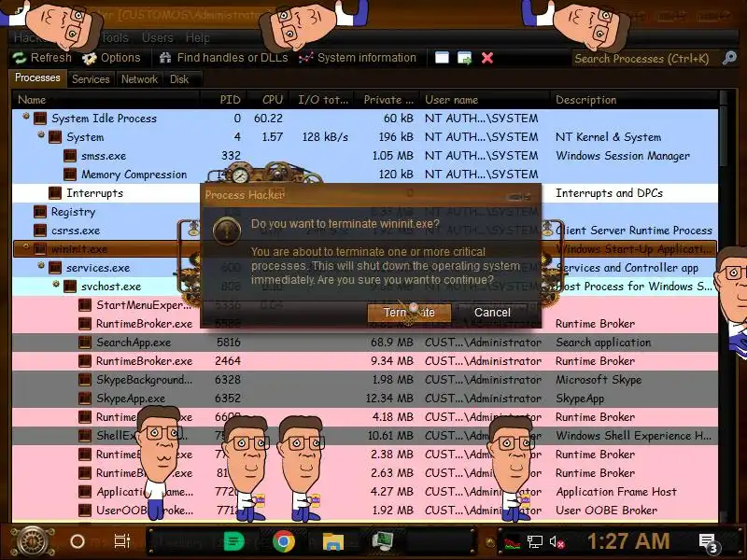
Task: Switch to the Services tab
Action: coord(91,79)
